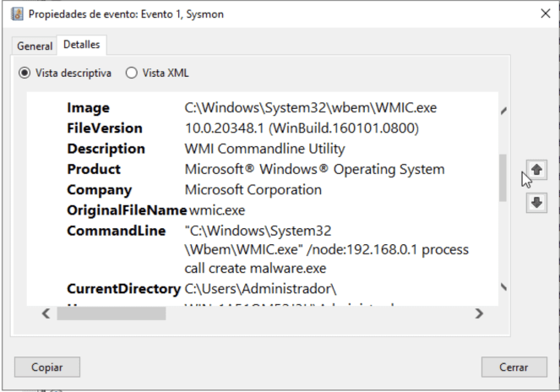Select the Detalles tab

tap(81, 45)
